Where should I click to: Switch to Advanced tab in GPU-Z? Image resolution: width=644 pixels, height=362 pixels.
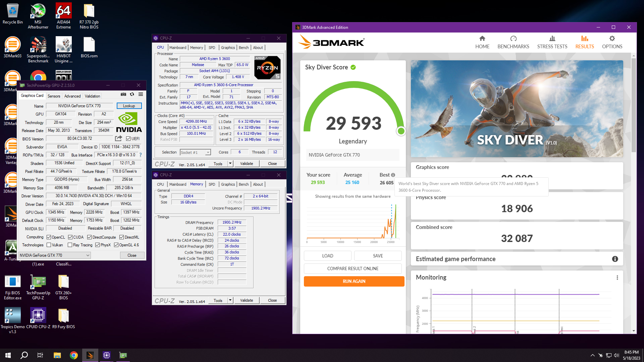pyautogui.click(x=72, y=96)
